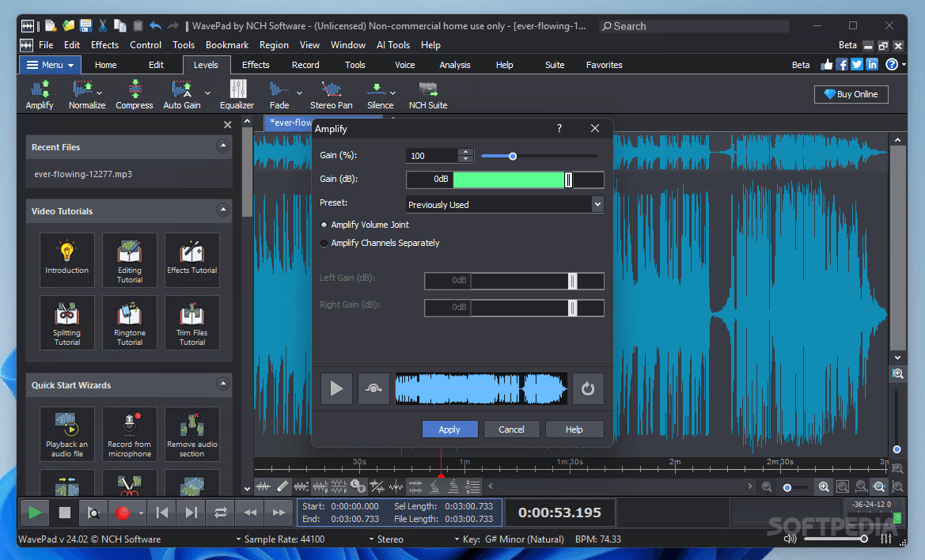This screenshot has height=560, width=925.
Task: Expand the Auto Gain options arrow
Action: [207, 93]
